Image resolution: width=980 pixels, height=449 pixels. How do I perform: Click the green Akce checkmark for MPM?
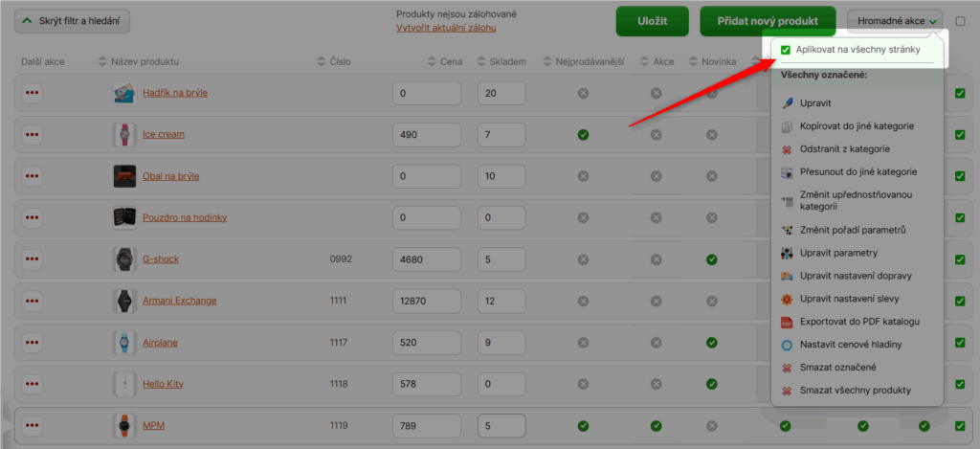pyautogui.click(x=657, y=426)
